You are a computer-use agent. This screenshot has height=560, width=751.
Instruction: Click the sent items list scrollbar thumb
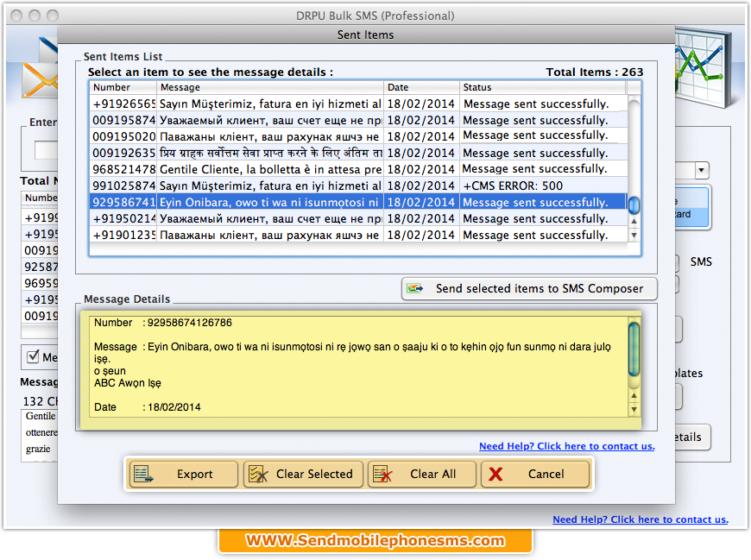(x=634, y=205)
